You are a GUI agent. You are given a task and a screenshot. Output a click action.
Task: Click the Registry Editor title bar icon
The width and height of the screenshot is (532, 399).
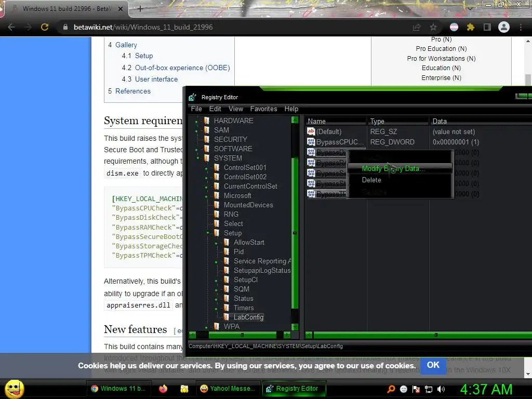[192, 97]
